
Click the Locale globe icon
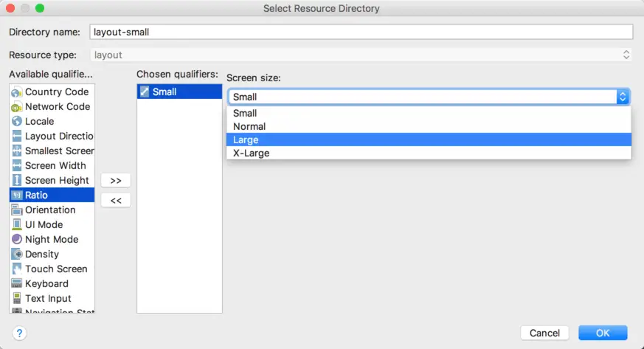[x=17, y=122]
